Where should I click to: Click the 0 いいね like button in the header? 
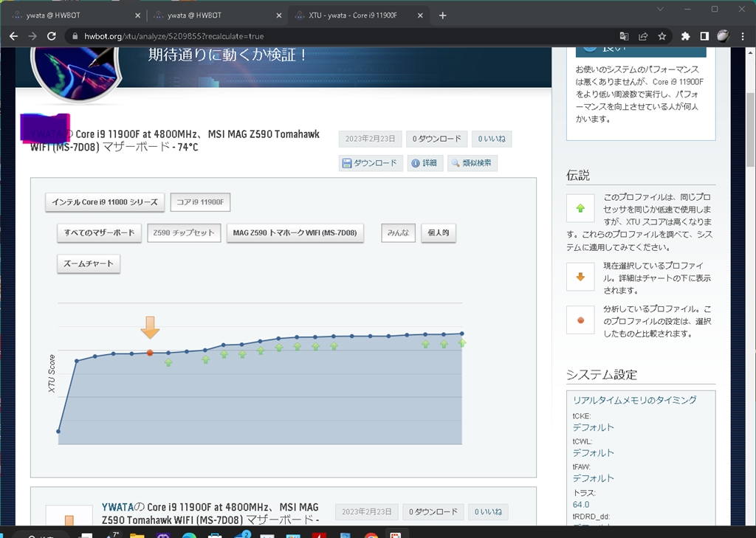pos(491,139)
